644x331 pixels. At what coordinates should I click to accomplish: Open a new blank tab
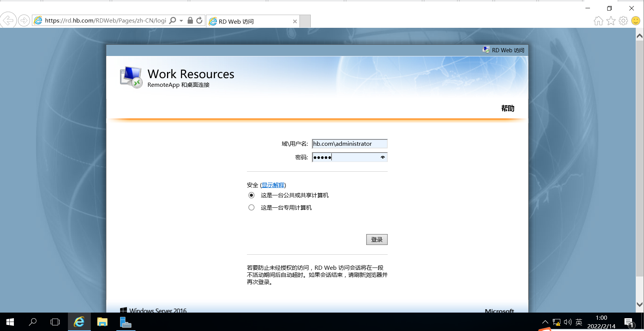click(305, 21)
